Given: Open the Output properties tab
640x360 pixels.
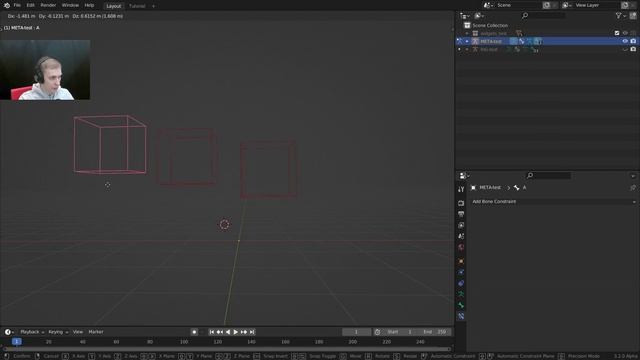Looking at the screenshot, I should [x=461, y=214].
